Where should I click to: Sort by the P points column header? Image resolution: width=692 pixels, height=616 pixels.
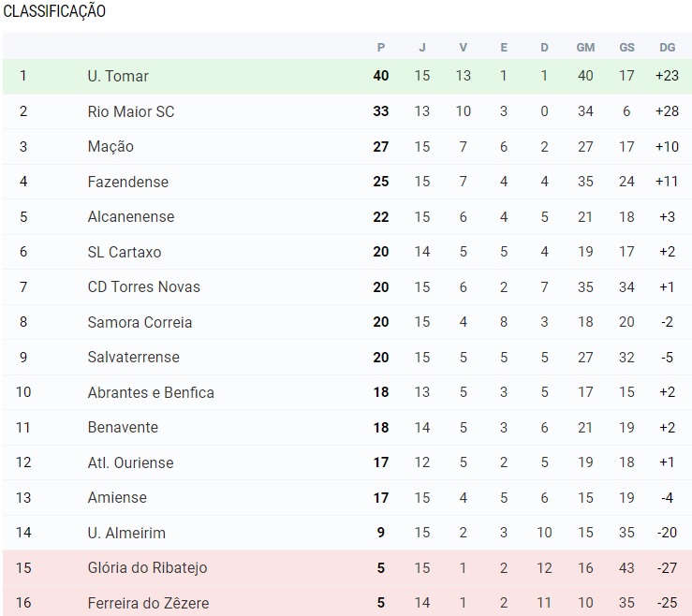[381, 47]
